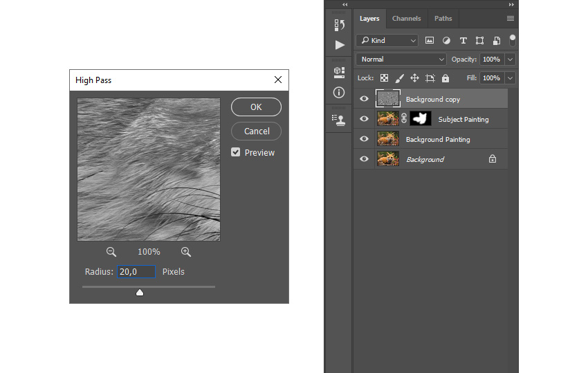Toggle layer filtering switch on or off

(512, 40)
